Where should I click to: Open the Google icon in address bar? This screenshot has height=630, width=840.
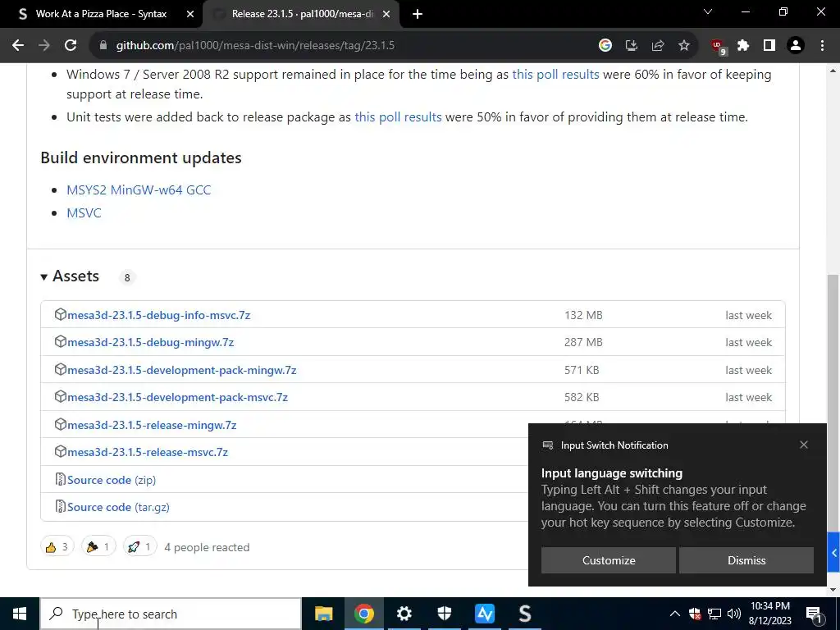point(605,46)
